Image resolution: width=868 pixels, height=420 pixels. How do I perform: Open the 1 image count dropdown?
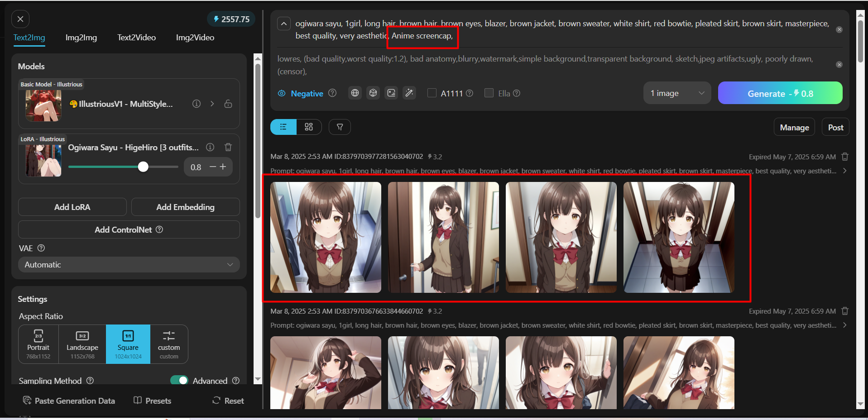tap(677, 93)
